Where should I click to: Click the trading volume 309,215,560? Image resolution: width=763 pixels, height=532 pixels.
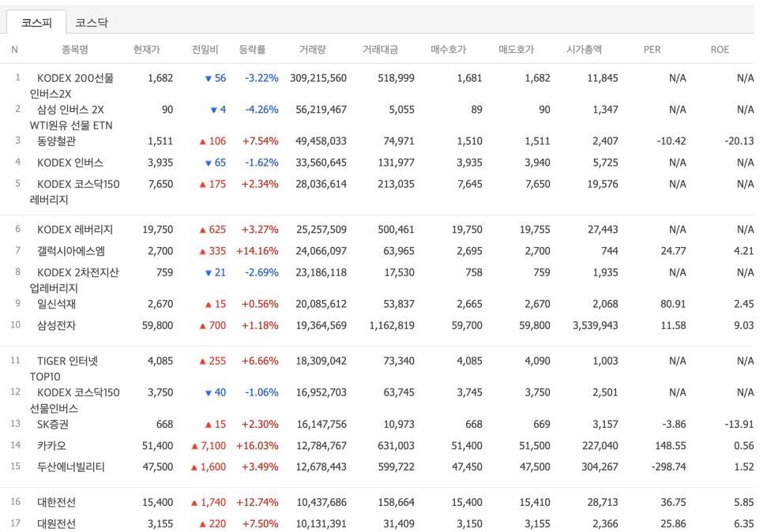(x=318, y=78)
